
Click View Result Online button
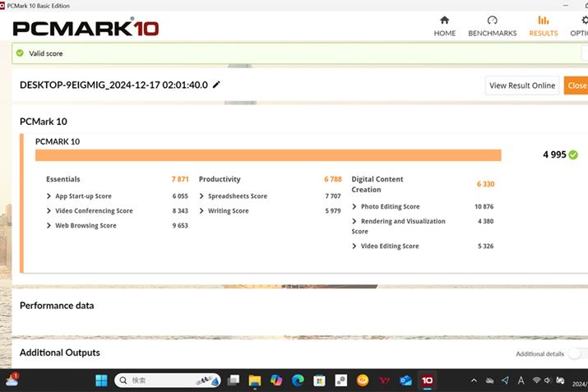[x=522, y=85]
